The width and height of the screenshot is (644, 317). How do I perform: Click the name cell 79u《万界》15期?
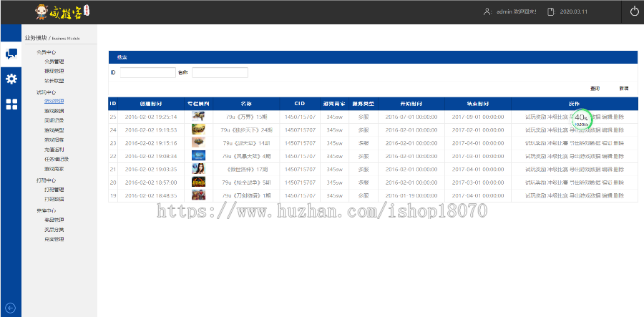(246, 117)
